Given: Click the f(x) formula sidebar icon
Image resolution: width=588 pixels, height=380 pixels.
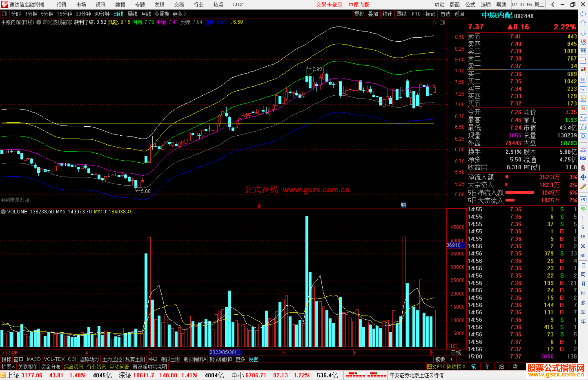Looking at the screenshot, I should [x=583, y=127].
